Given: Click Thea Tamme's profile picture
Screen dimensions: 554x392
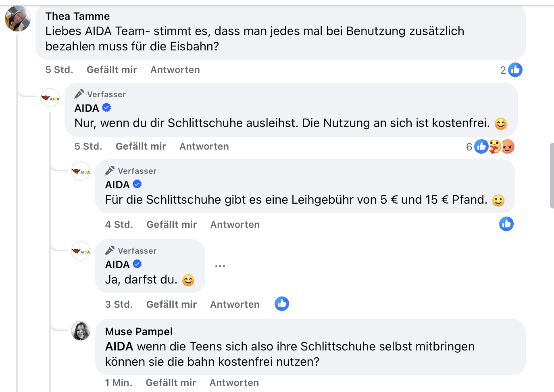Looking at the screenshot, I should pos(17,19).
